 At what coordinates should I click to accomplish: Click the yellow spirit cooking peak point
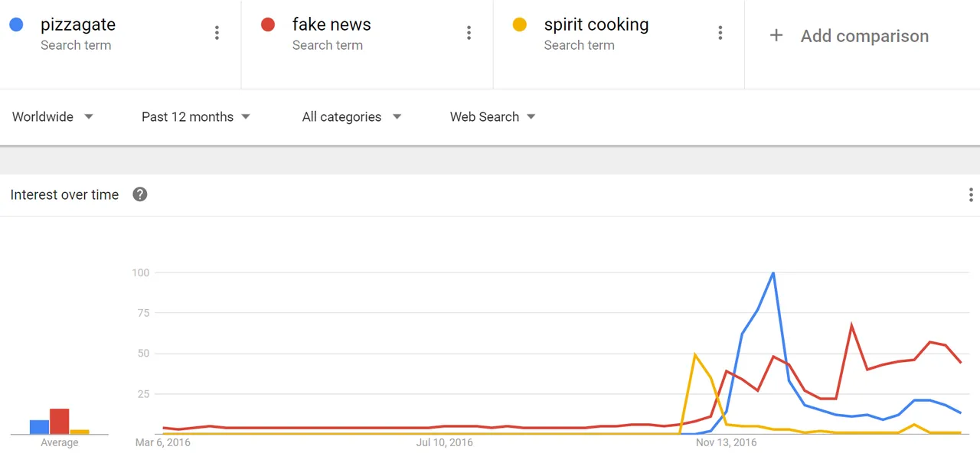click(694, 354)
